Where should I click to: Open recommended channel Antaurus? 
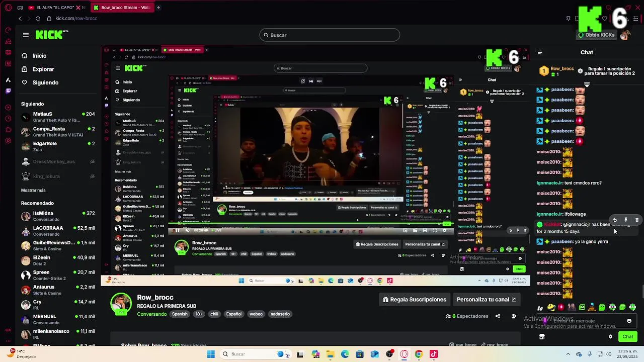(58, 290)
